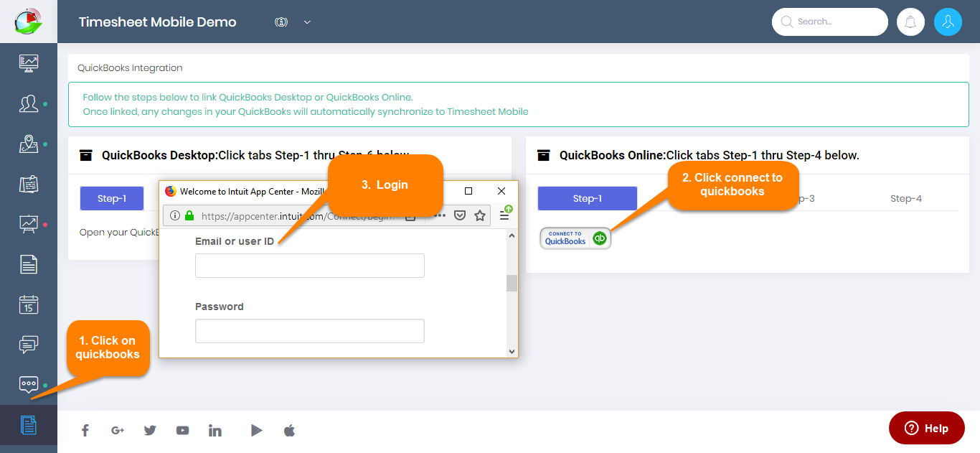The width and height of the screenshot is (980, 453).
Task: Click the Email or user ID field
Action: pos(310,266)
